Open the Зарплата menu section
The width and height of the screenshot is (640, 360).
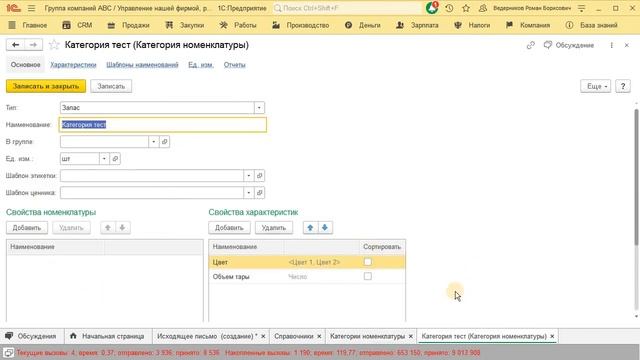pos(417,25)
